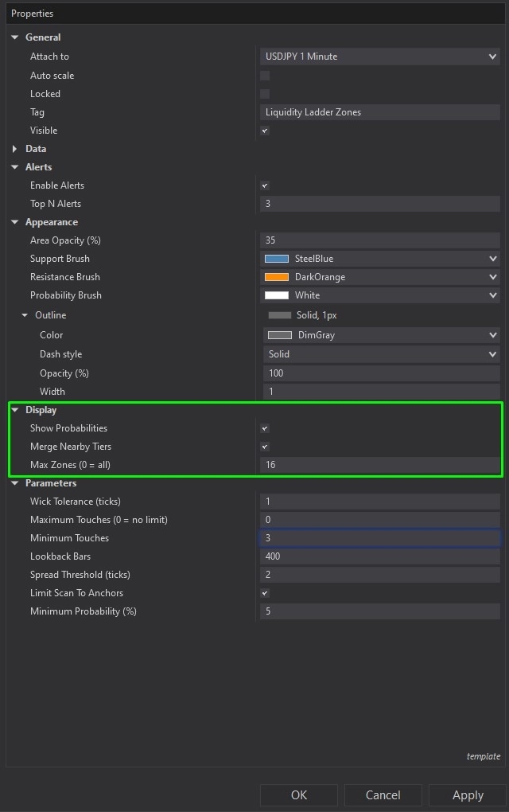The width and height of the screenshot is (509, 812).
Task: Click the template link
Action: (x=483, y=756)
